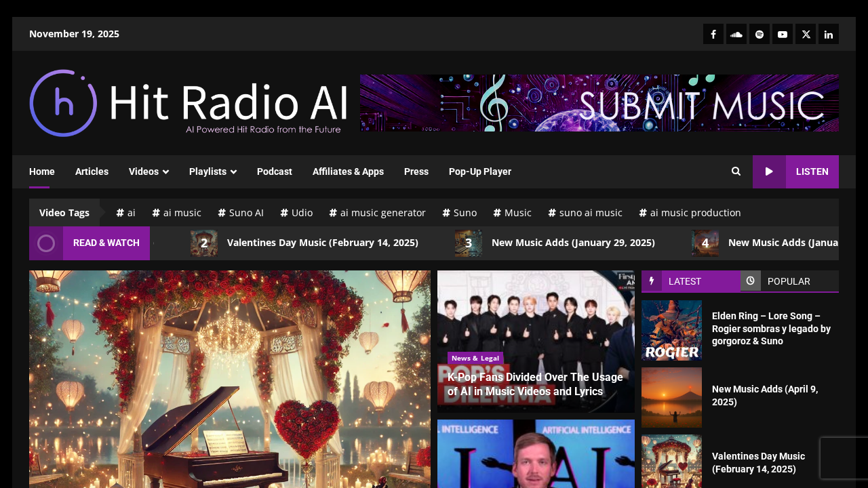Switch to the POPULAR tab
This screenshot has width=868, height=488.
[x=788, y=281]
